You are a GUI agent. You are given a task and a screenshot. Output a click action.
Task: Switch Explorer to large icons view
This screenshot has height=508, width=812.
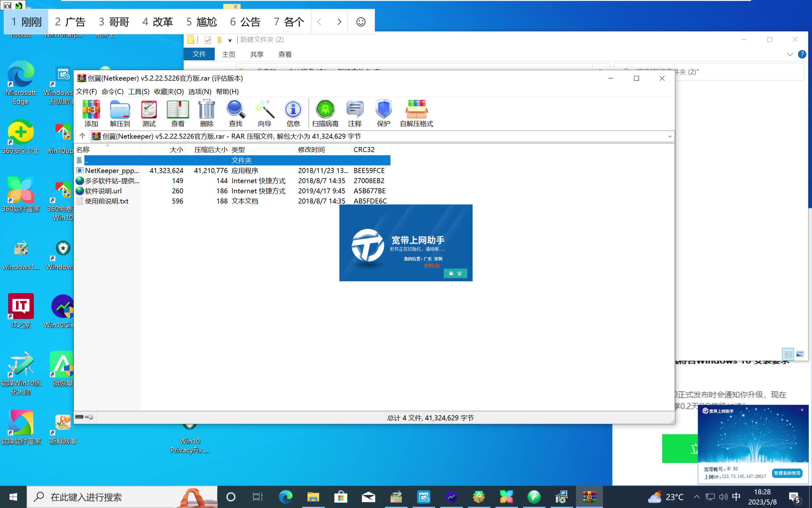coord(800,354)
